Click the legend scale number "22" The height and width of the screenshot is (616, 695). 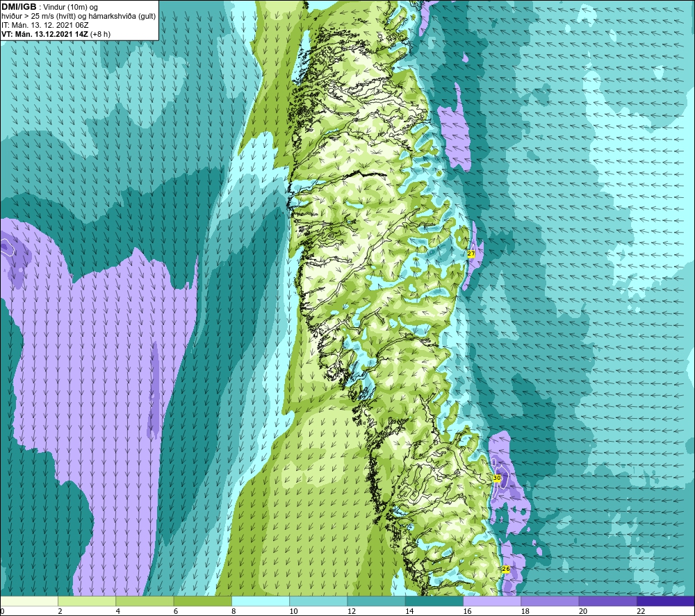click(x=641, y=611)
